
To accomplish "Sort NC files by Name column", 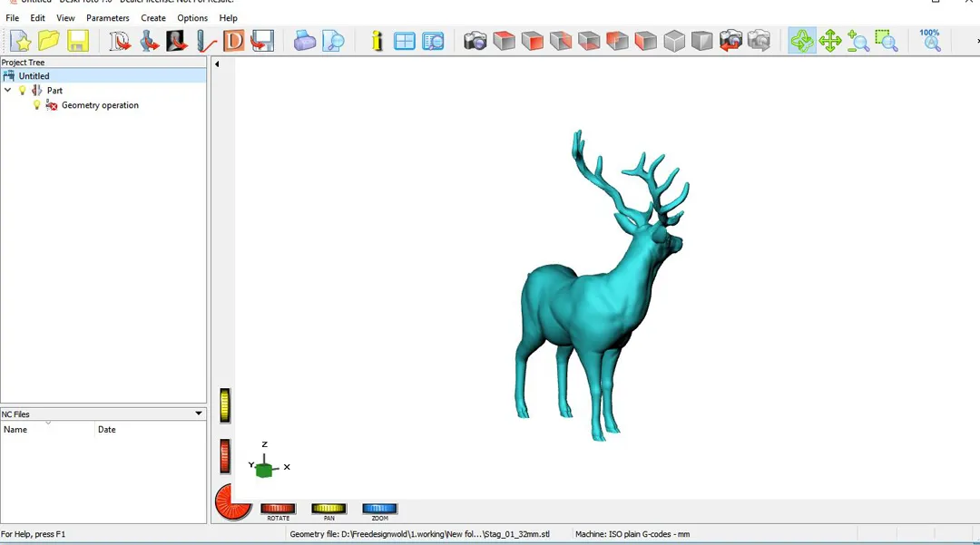I will click(47, 430).
